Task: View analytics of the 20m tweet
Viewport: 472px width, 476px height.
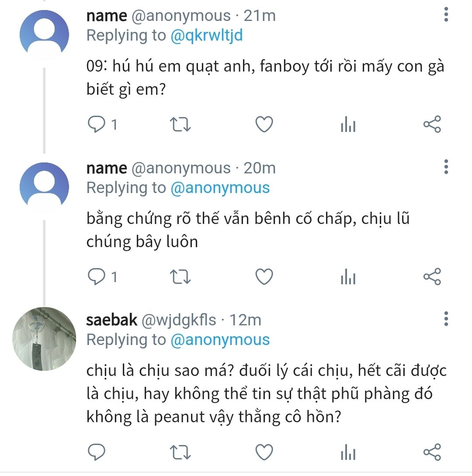Action: click(348, 277)
